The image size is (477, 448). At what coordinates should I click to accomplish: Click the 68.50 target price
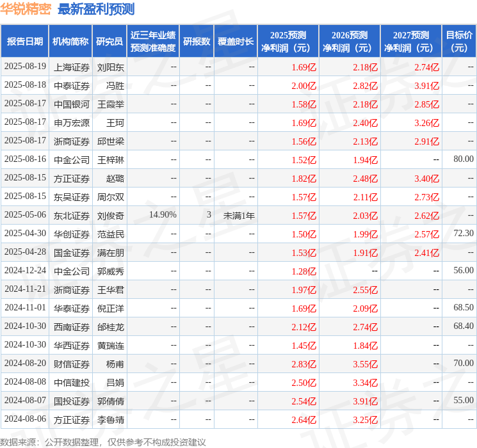coord(464,307)
